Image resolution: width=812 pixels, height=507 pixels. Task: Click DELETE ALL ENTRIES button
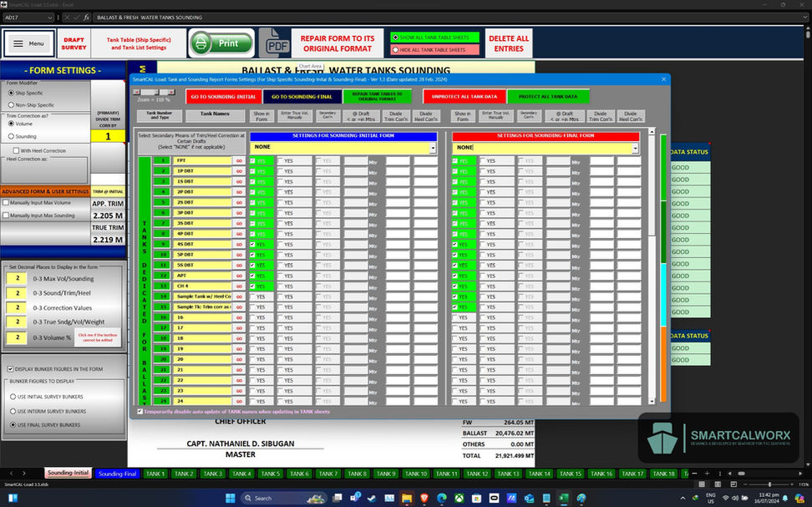pyautogui.click(x=509, y=43)
